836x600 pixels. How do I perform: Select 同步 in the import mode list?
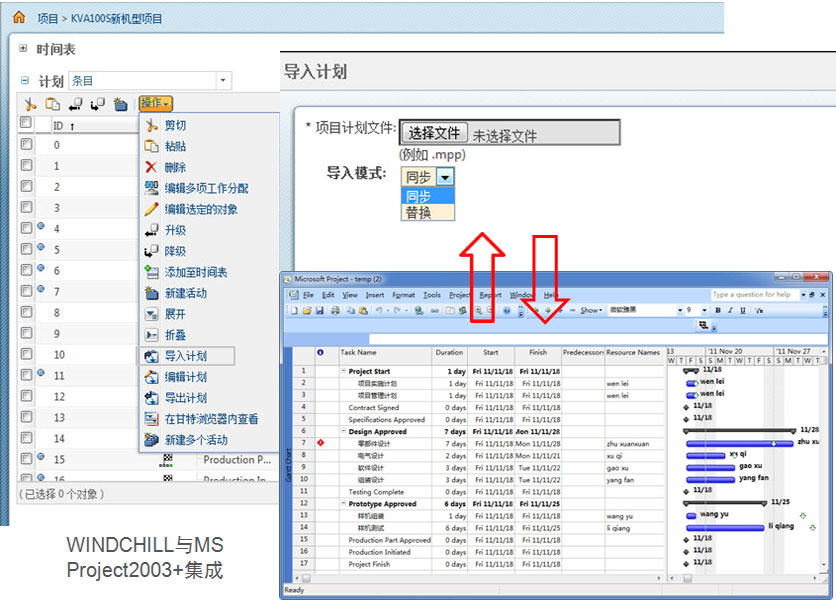click(x=428, y=196)
